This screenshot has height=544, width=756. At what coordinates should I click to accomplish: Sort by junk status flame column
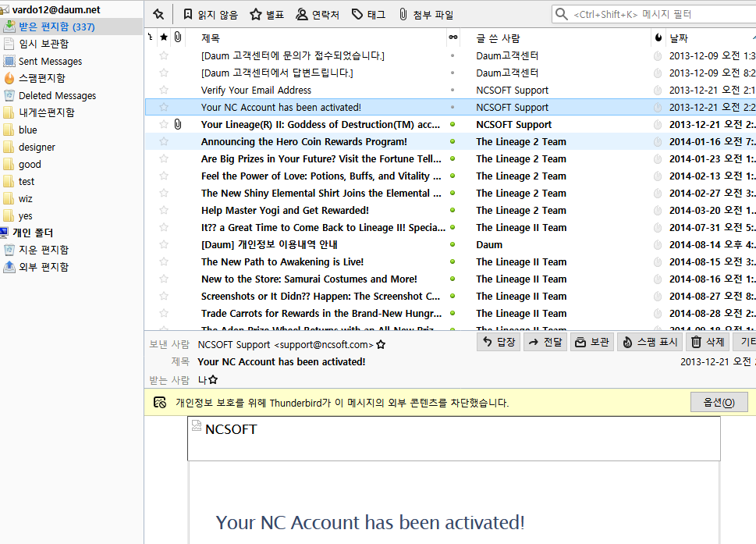(x=658, y=37)
